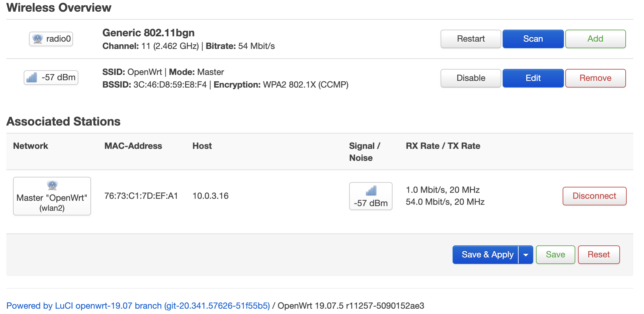Open the Save & Apply dropdown arrow

pyautogui.click(x=526, y=255)
